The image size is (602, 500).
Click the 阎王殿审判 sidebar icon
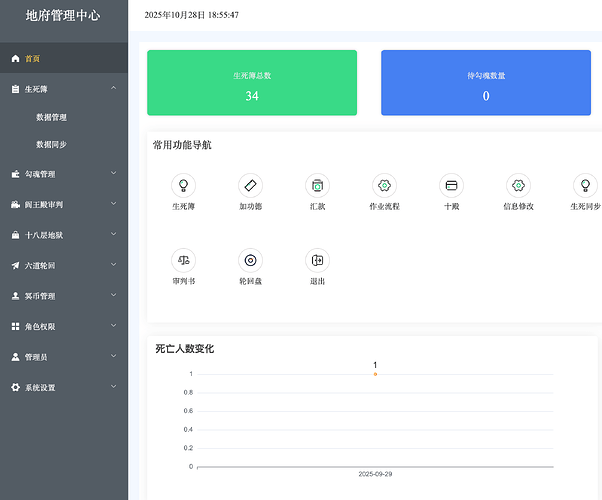click(15, 204)
